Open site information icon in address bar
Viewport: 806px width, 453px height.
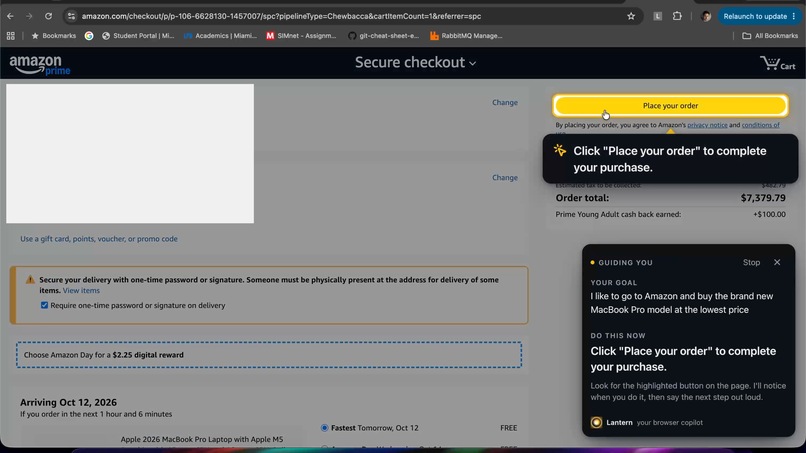[x=71, y=16]
